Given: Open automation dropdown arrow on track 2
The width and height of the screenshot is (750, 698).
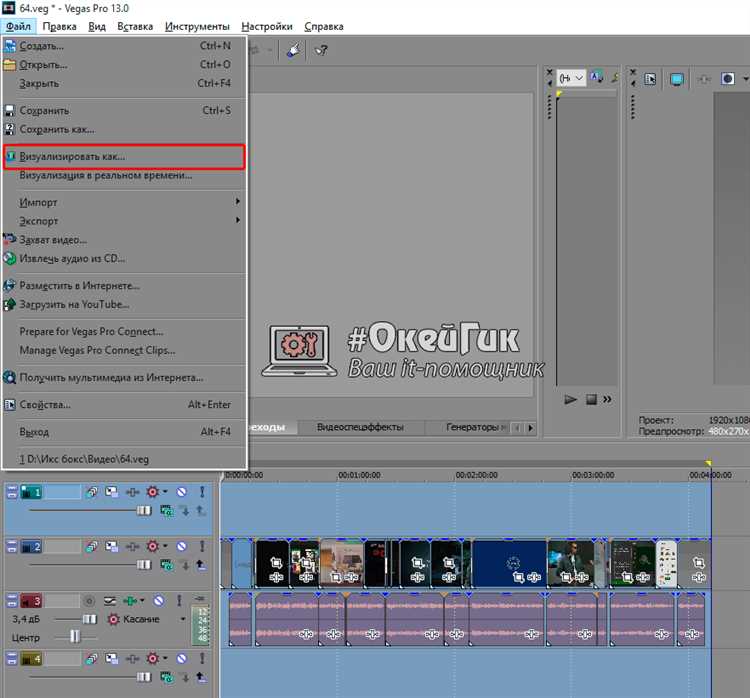Looking at the screenshot, I should point(165,546).
